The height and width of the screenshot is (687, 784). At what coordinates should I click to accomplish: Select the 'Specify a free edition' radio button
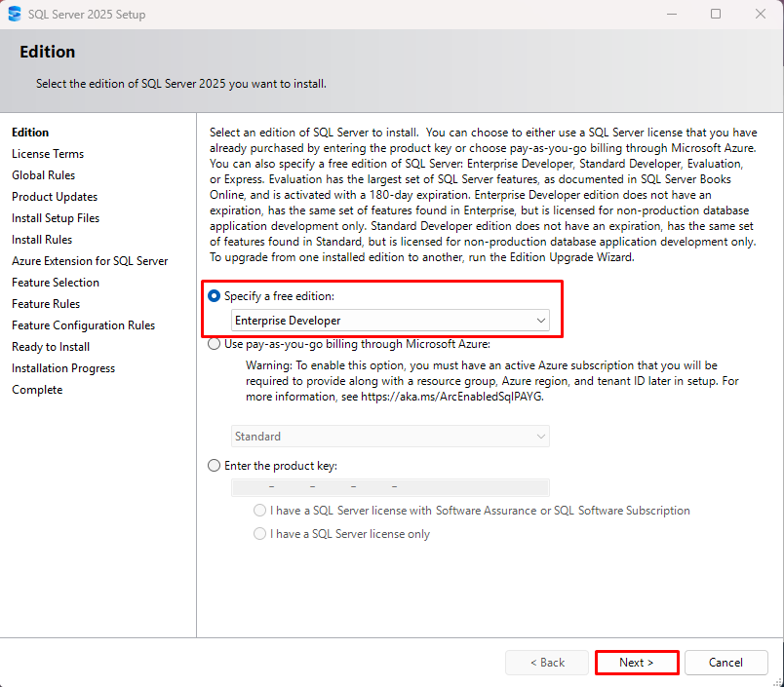pyautogui.click(x=214, y=296)
